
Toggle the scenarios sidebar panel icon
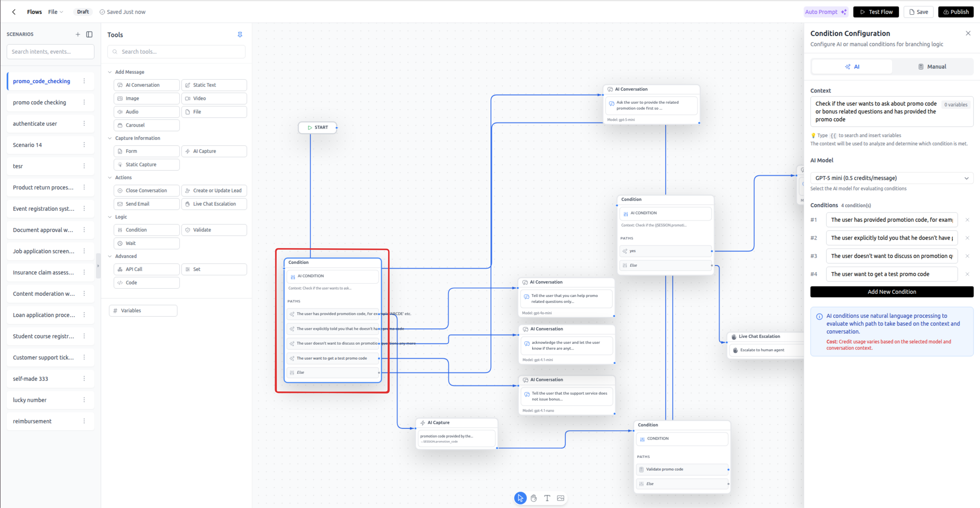(x=89, y=34)
